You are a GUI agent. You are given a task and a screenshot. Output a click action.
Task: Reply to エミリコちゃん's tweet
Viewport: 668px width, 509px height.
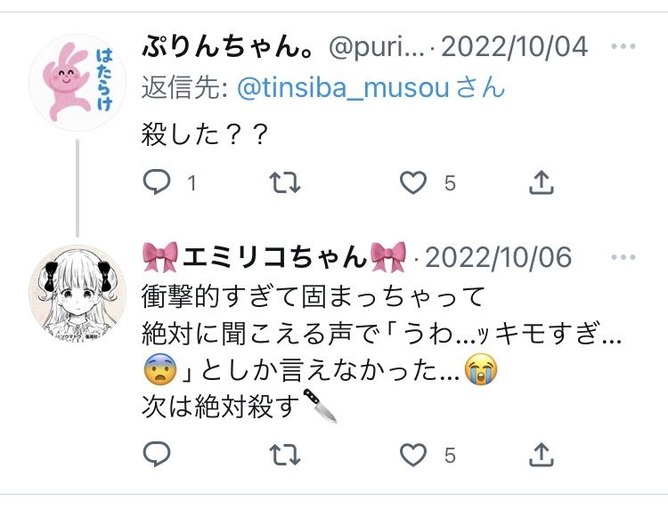(x=157, y=454)
